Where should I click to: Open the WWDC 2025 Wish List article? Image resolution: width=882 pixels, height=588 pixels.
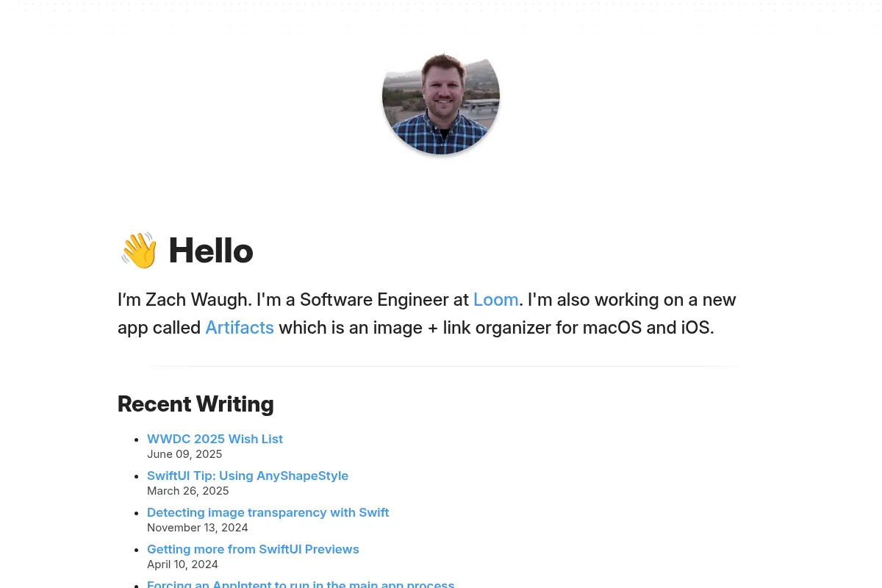click(215, 439)
